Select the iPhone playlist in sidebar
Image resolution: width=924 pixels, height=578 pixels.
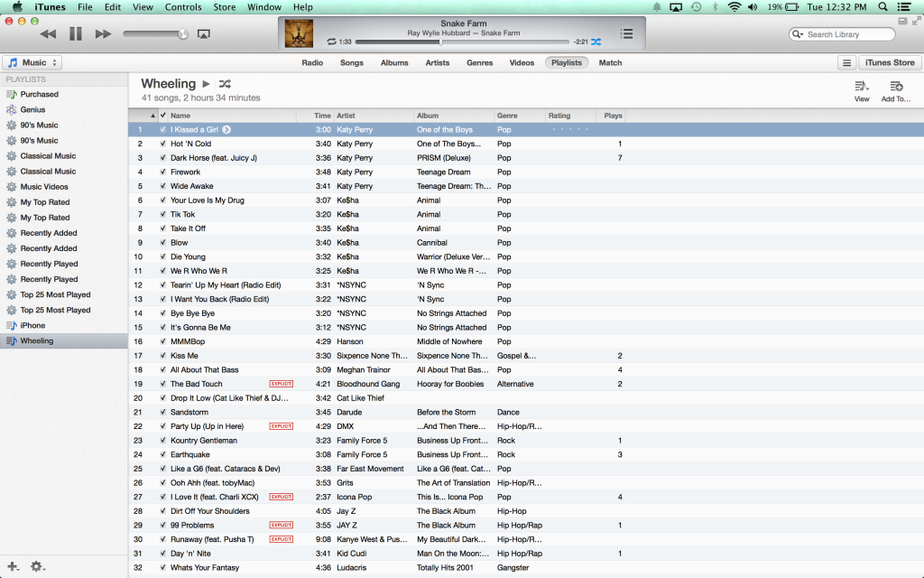[x=64, y=325]
